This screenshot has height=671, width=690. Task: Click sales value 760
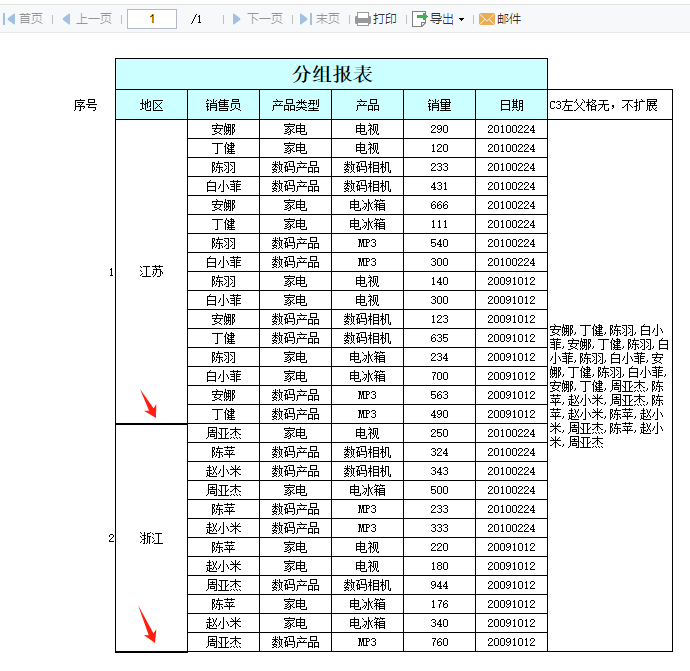point(439,642)
